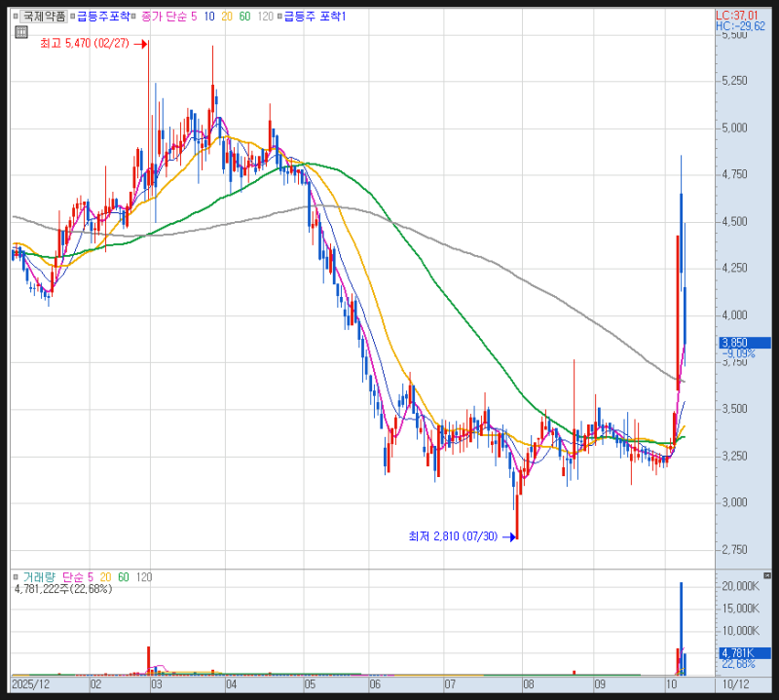Viewport: 779px width, 700px height.
Task: Select the 5-day moving average label
Action: pos(194,17)
